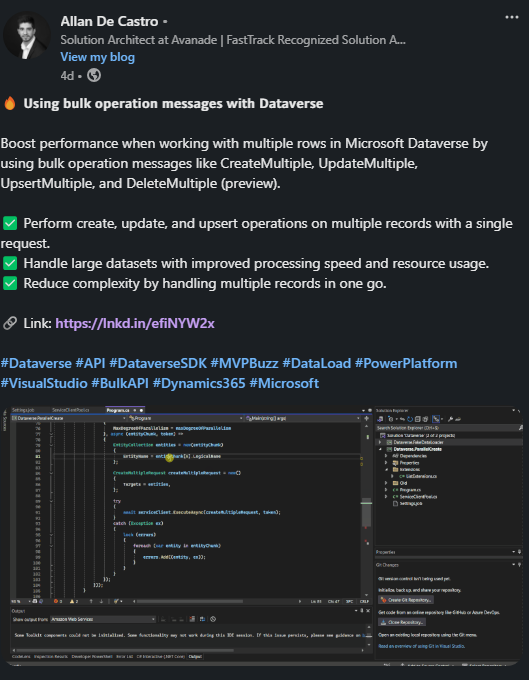This screenshot has height=680, width=529.
Task: Select the settings.json file in Solution Explorer
Action: coord(408,503)
